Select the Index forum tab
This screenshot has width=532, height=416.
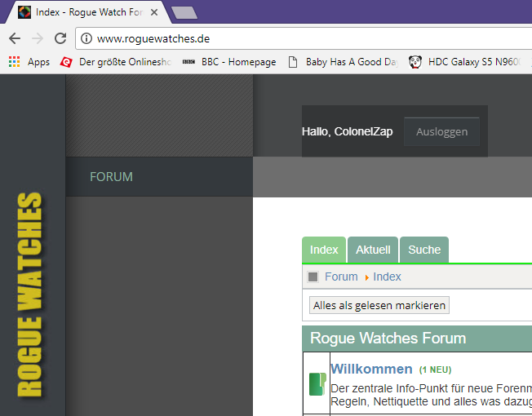(x=324, y=250)
